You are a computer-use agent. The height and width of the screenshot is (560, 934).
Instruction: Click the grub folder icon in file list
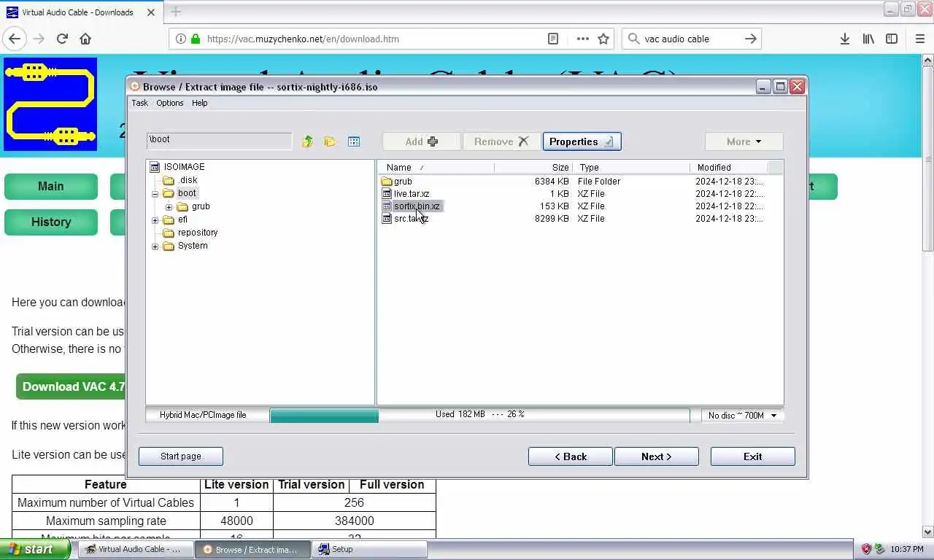(387, 182)
